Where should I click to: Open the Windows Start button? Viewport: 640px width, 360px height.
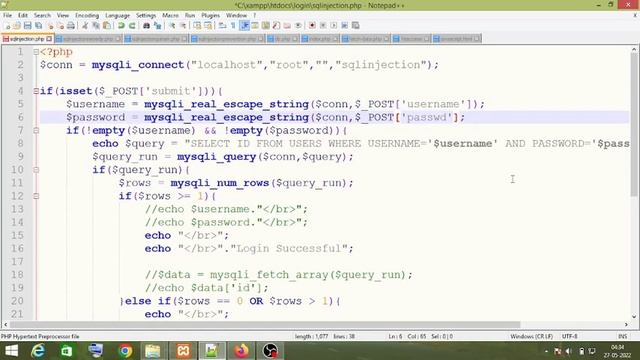pyautogui.click(x=11, y=351)
